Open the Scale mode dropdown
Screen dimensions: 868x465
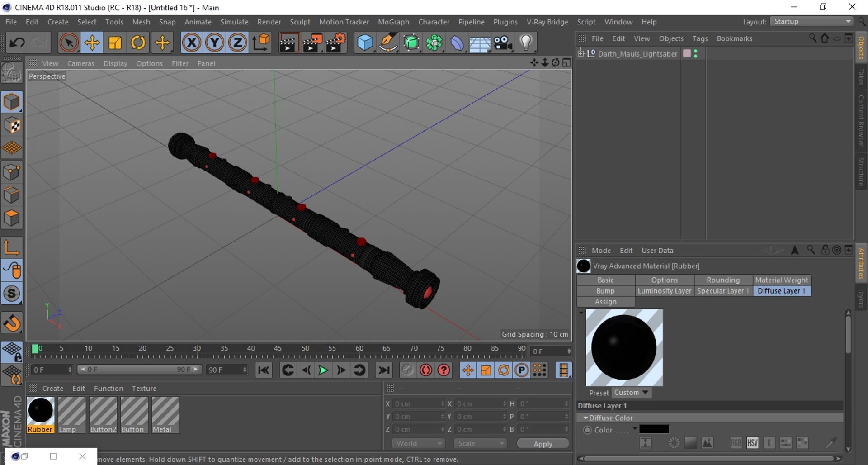(480, 444)
